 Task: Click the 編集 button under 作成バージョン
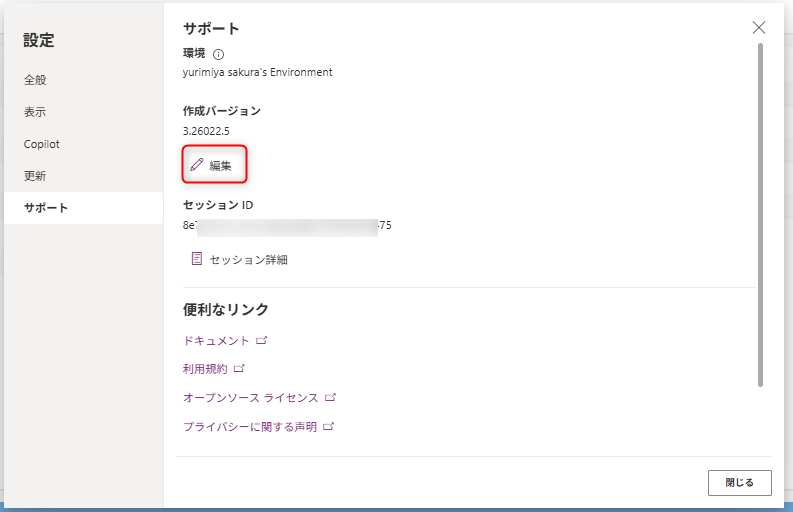[x=214, y=164]
